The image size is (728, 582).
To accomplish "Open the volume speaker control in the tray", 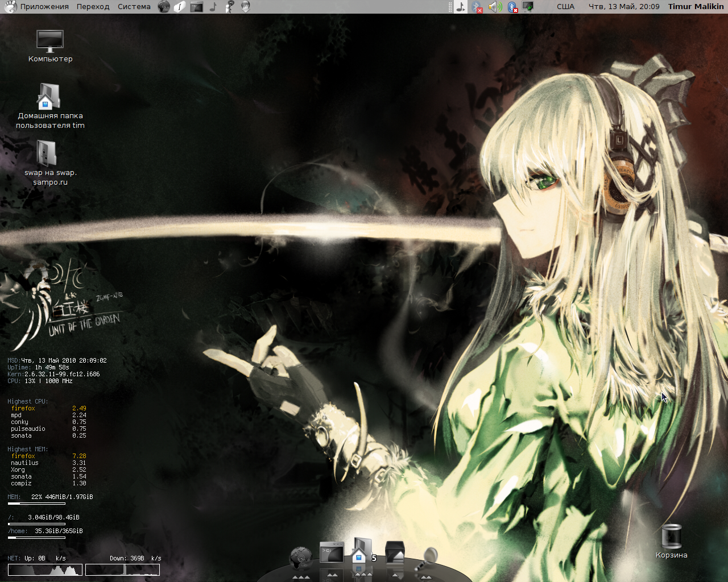I will click(495, 7).
